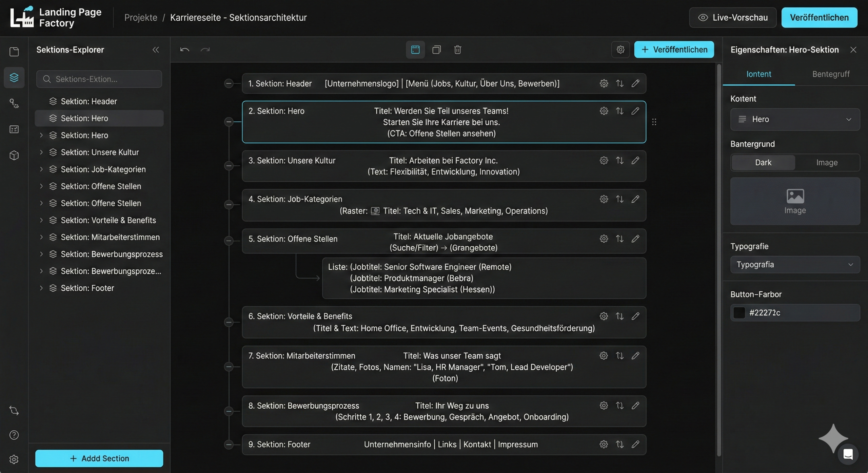The image size is (868, 473).
Task: Open the Hero content dropdown
Action: pos(794,119)
